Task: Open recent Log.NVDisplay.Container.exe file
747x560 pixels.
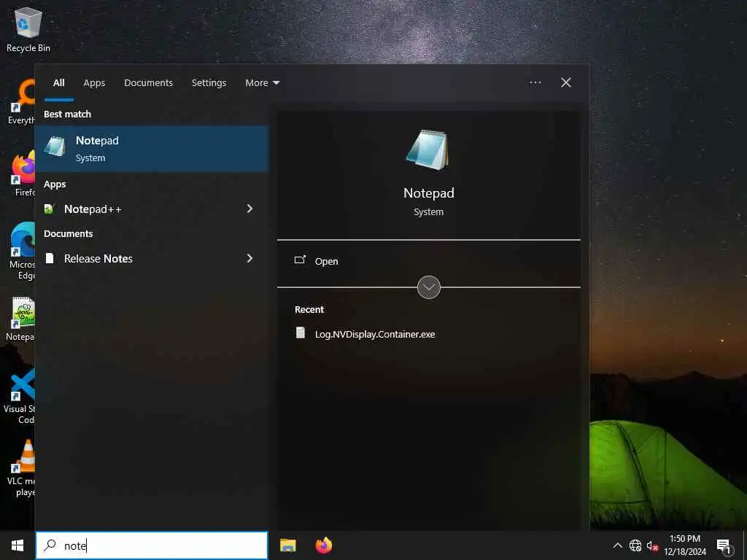Action: click(375, 334)
